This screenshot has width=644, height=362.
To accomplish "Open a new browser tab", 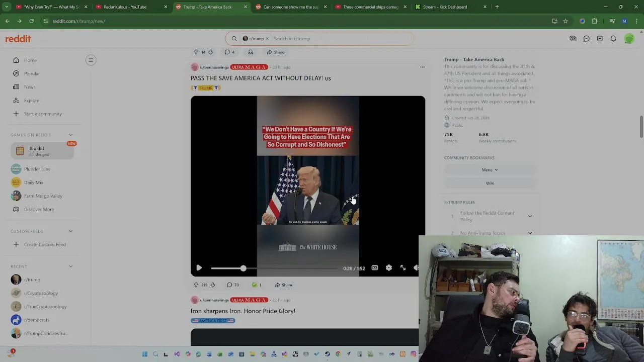I will point(497,7).
